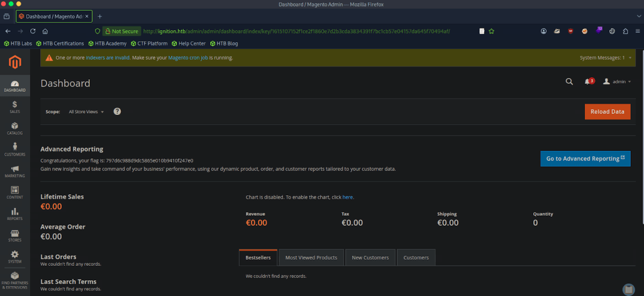The width and height of the screenshot is (644, 296).
Task: Open the Stores sidebar section
Action: [x=14, y=235]
